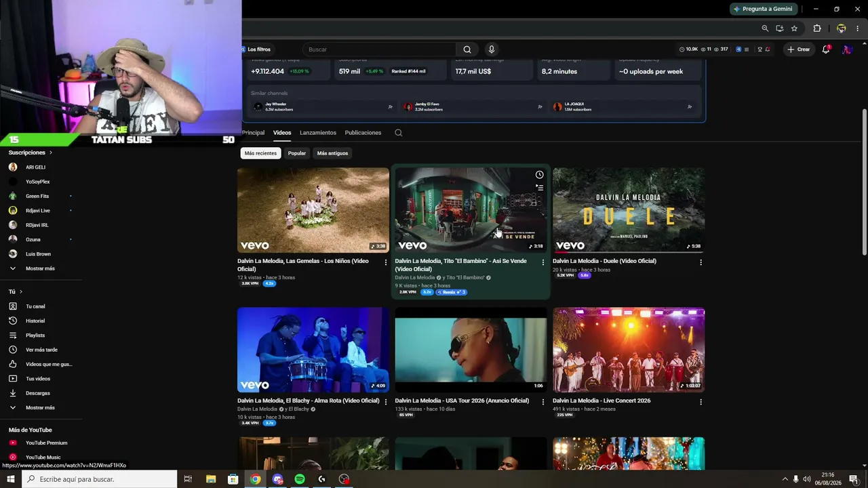The image size is (868, 488).
Task: Open Windows notification center
Action: pyautogui.click(x=853, y=479)
